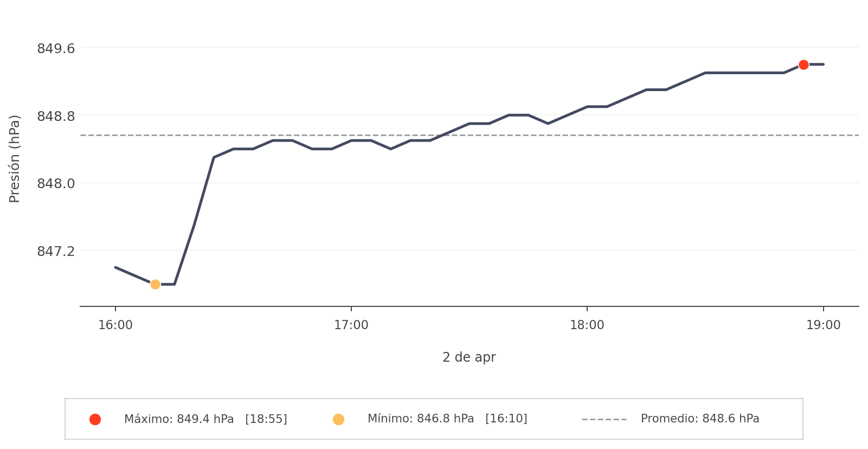This screenshot has width=868, height=449.
Task: Toggle the Máximo 849.4 hPa legend entry
Action: pos(205,419)
